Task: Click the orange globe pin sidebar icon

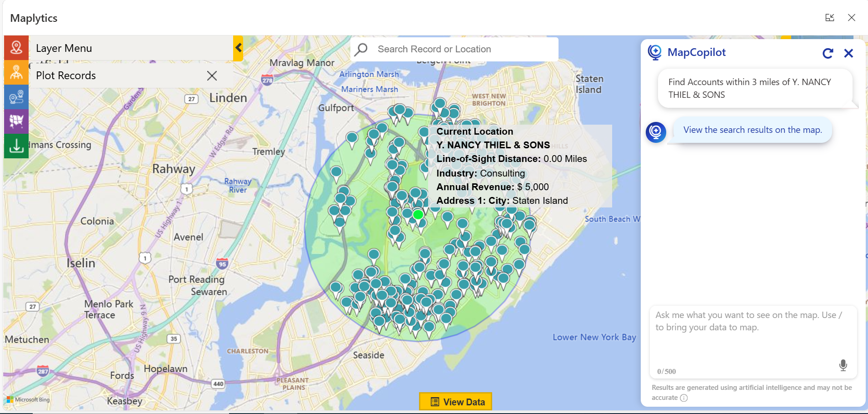Action: pos(16,72)
